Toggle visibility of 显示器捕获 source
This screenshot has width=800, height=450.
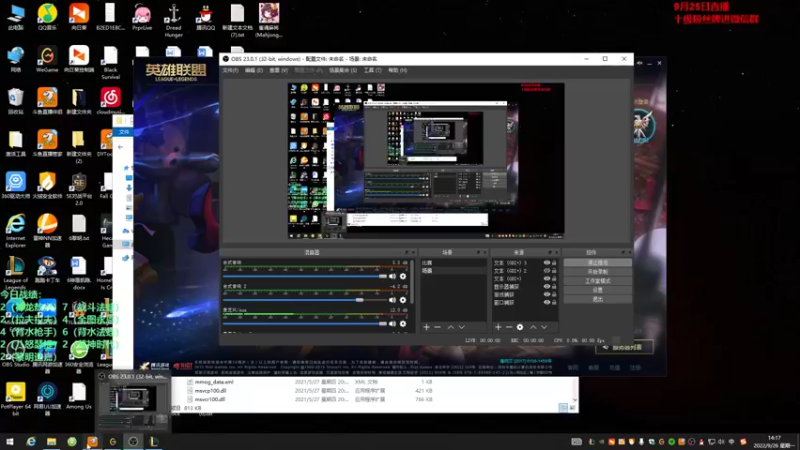pyautogui.click(x=546, y=286)
